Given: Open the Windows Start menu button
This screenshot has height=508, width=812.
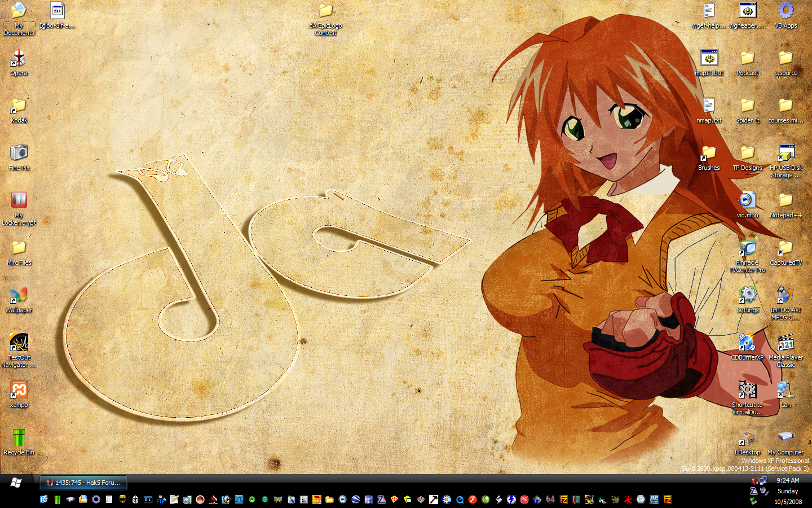Looking at the screenshot, I should pos(16,483).
